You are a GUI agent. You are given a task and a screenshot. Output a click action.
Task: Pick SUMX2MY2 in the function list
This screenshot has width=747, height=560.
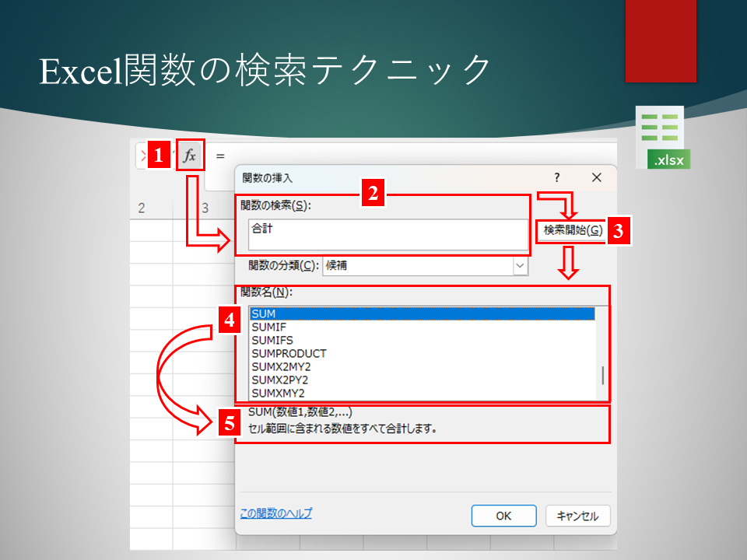(280, 366)
